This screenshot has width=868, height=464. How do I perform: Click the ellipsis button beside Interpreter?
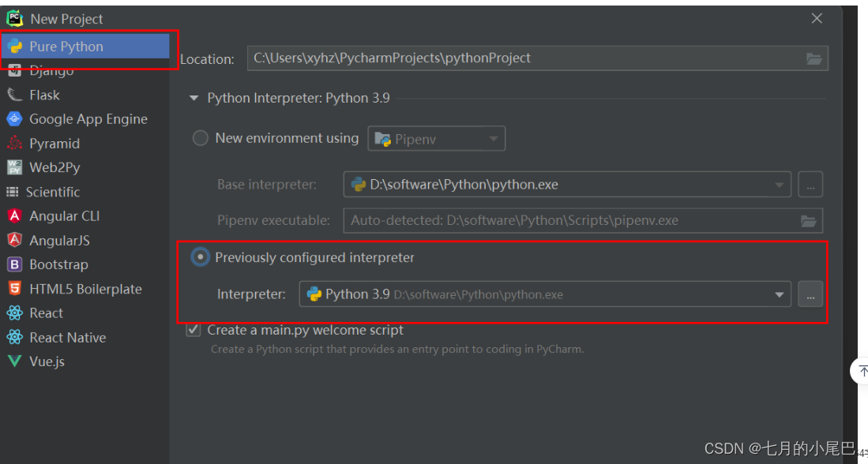click(x=810, y=294)
